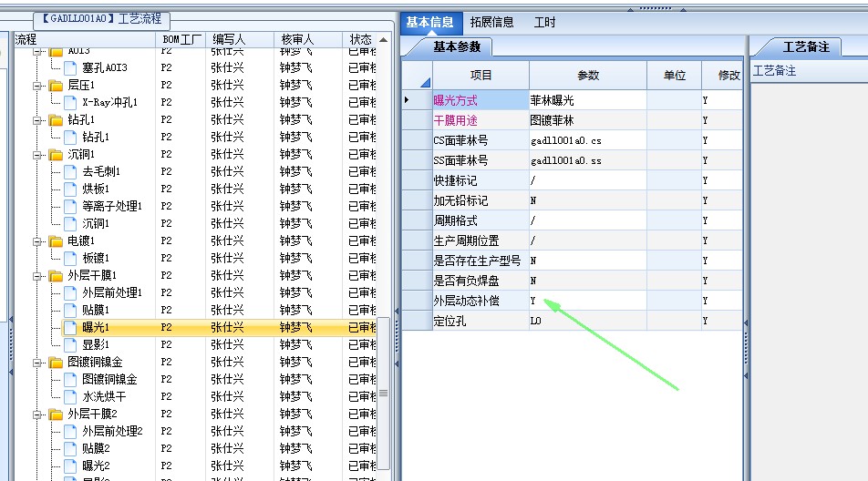Screen dimensions: 868x481
Task: Select the 显影1 process step
Action: (x=96, y=344)
